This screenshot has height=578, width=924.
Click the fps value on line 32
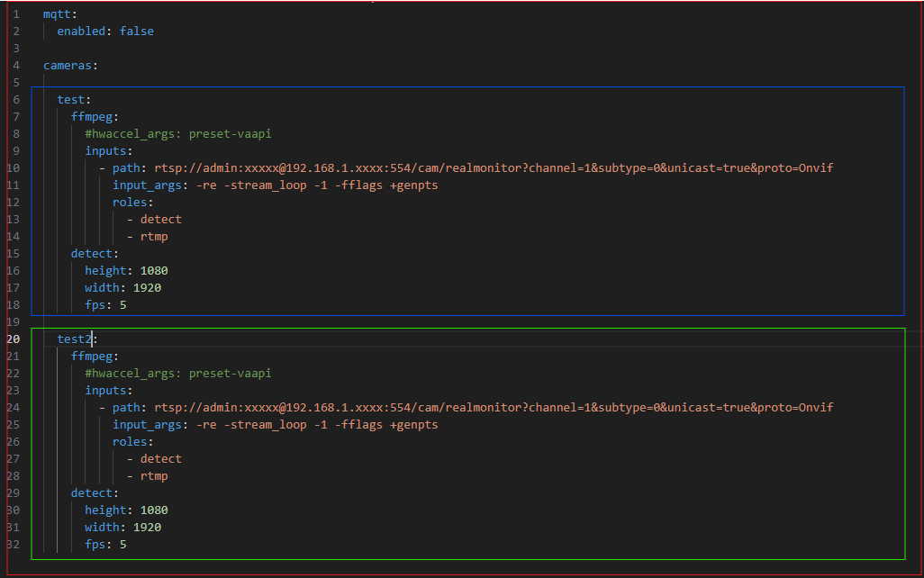122,545
